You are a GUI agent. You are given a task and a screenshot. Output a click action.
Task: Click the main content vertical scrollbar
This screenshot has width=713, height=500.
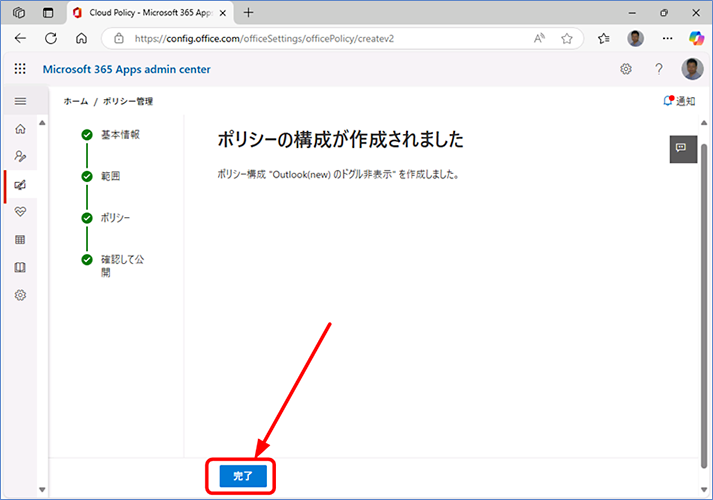[x=704, y=305]
